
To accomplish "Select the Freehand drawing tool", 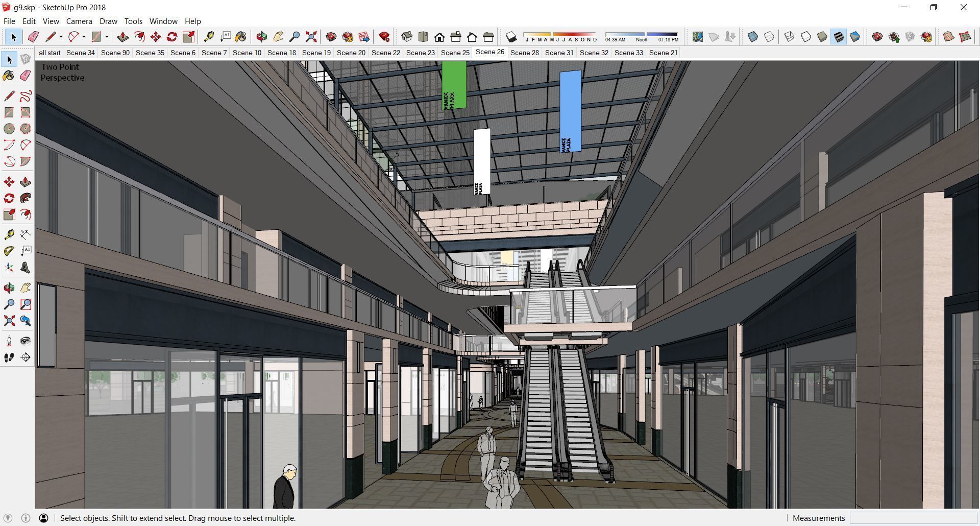I will pyautogui.click(x=26, y=96).
